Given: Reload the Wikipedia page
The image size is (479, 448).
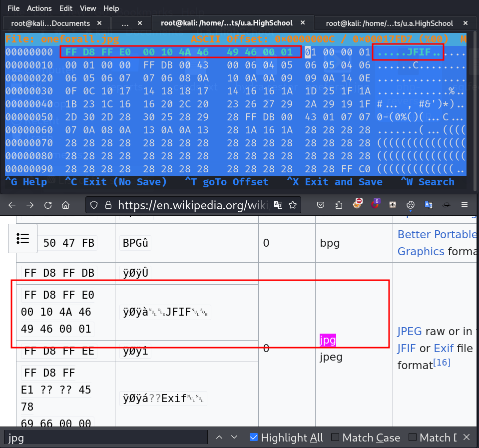Looking at the screenshot, I should click(x=48, y=205).
